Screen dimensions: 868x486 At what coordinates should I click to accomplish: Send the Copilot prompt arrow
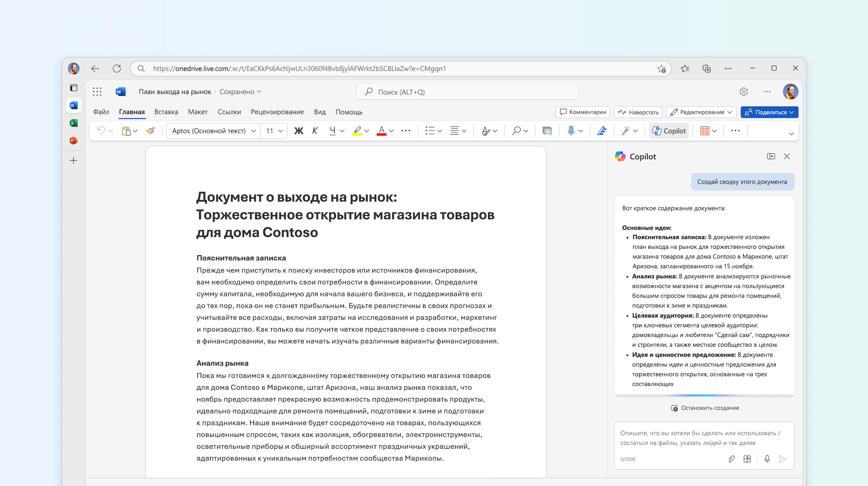(x=783, y=459)
